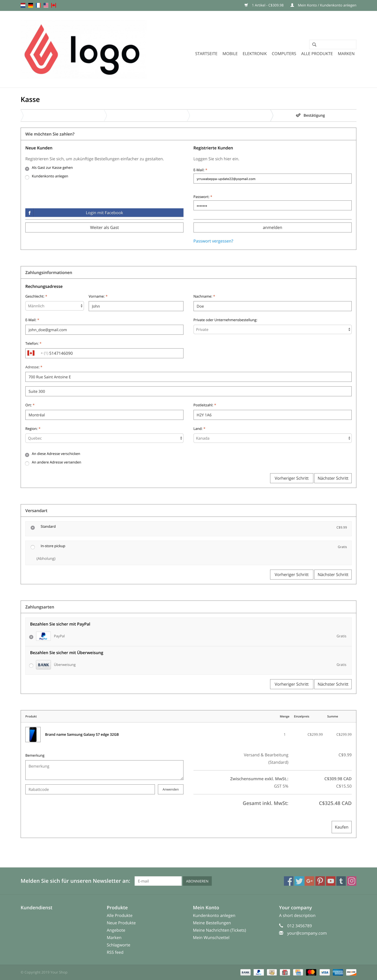Open MARKEN navigation item
The width and height of the screenshot is (377, 980).
346,54
